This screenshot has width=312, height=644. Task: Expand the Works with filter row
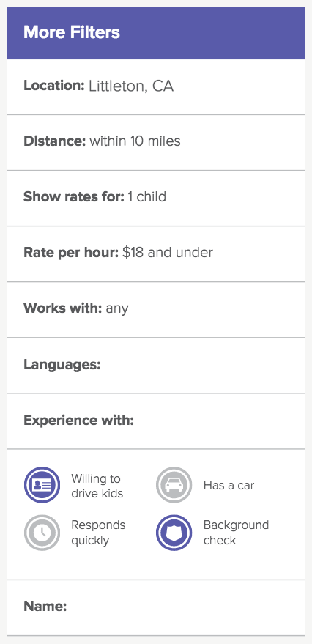point(155,309)
